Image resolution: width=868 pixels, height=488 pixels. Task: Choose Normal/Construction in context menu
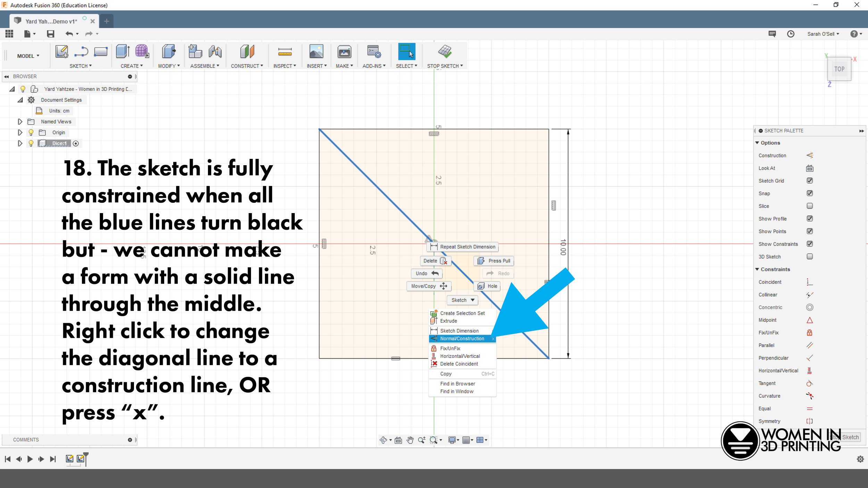click(462, 339)
